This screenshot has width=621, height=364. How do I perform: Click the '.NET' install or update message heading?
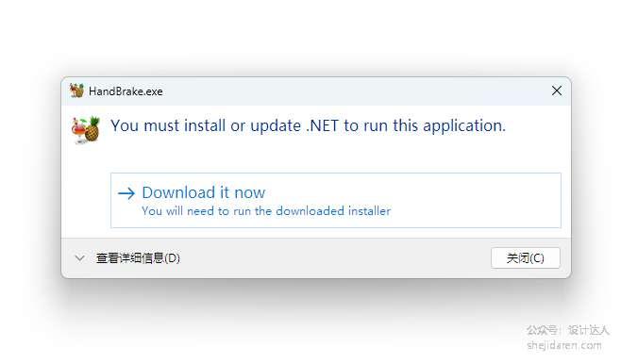308,125
